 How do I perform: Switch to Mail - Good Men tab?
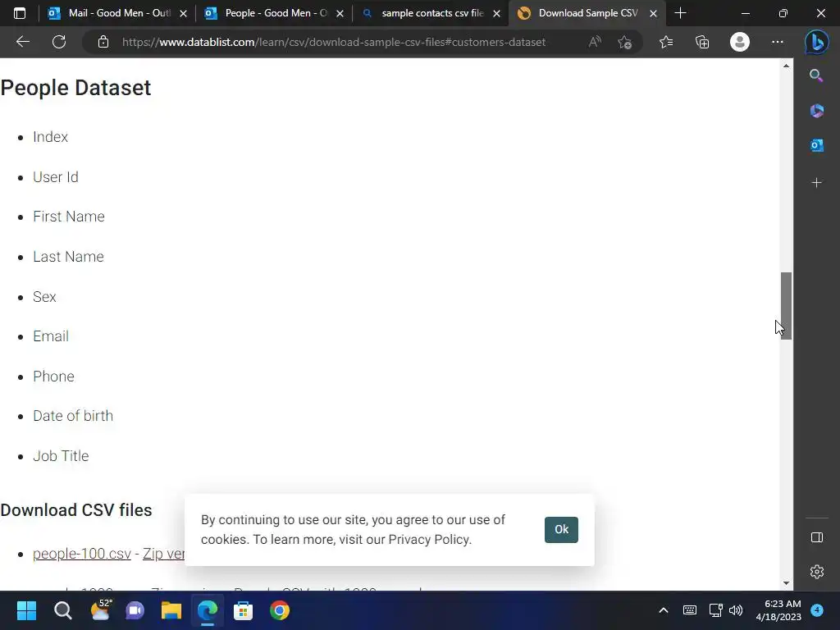116,13
